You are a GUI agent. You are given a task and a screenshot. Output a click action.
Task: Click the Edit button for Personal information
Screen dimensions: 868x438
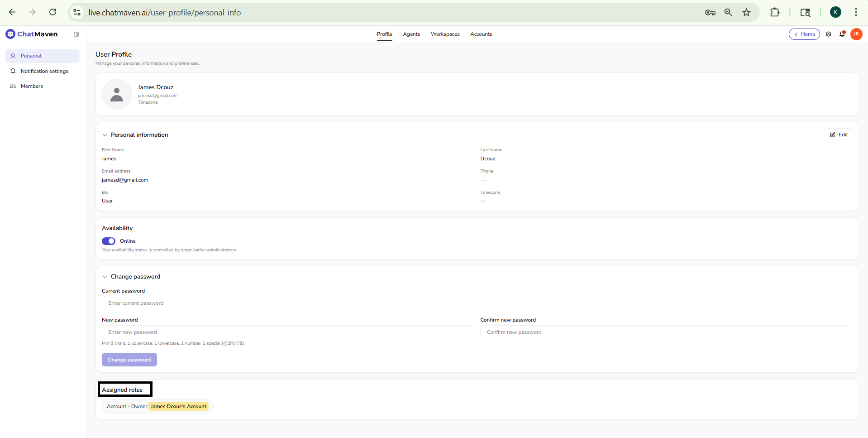click(839, 135)
